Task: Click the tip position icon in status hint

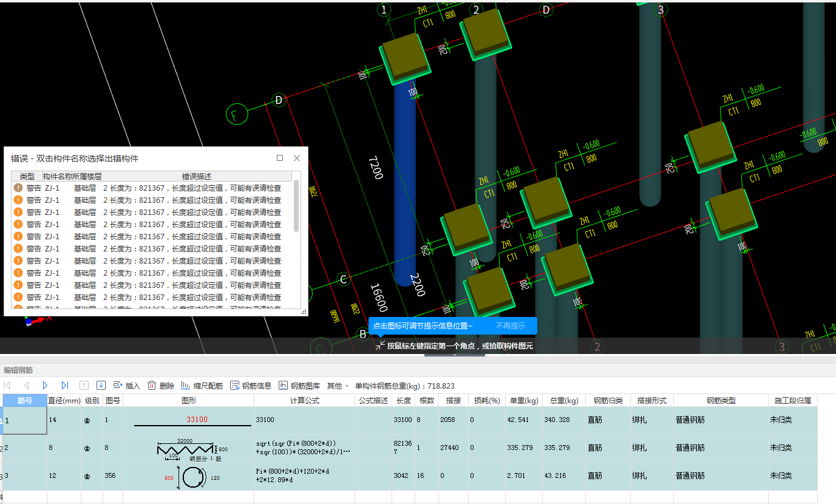Action: [x=380, y=346]
